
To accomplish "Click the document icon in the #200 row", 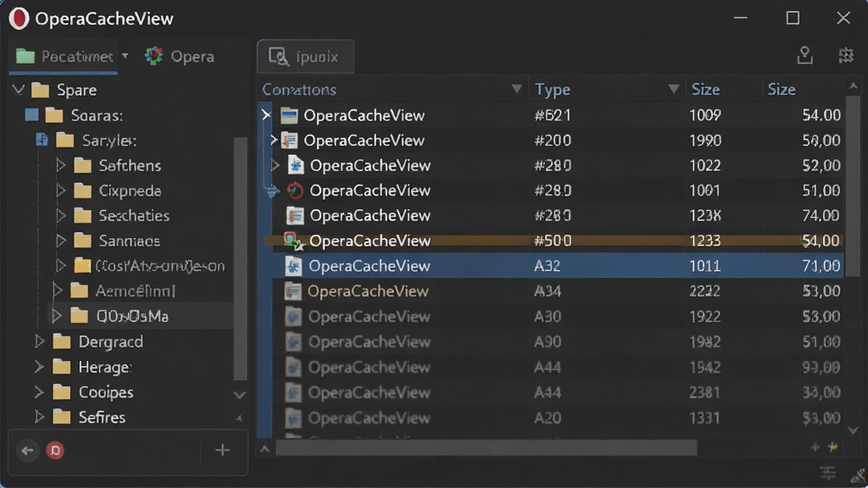I will point(290,140).
